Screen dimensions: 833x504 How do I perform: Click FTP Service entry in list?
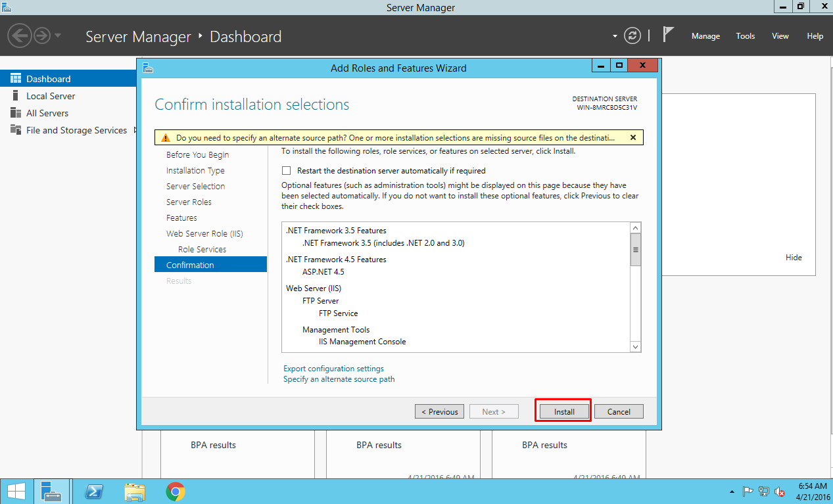(338, 313)
